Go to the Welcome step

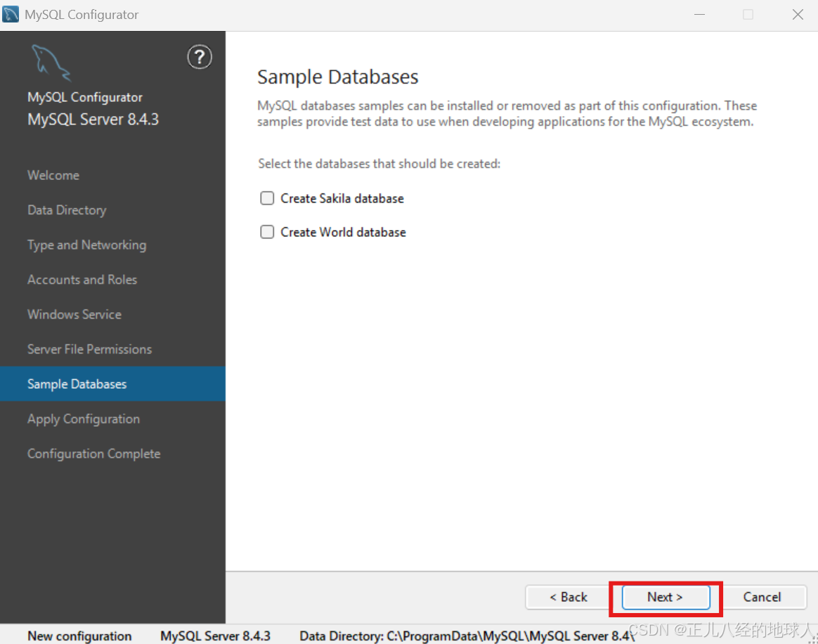tap(53, 175)
